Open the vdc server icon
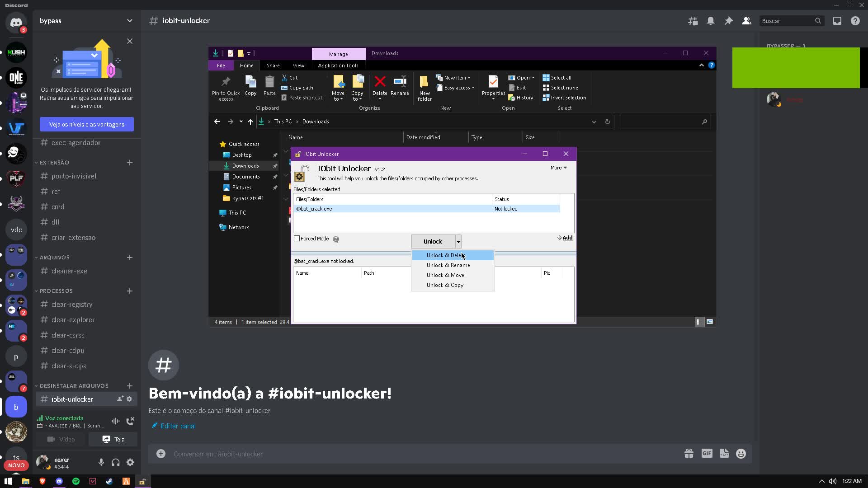This screenshot has height=488, width=868. [x=16, y=230]
